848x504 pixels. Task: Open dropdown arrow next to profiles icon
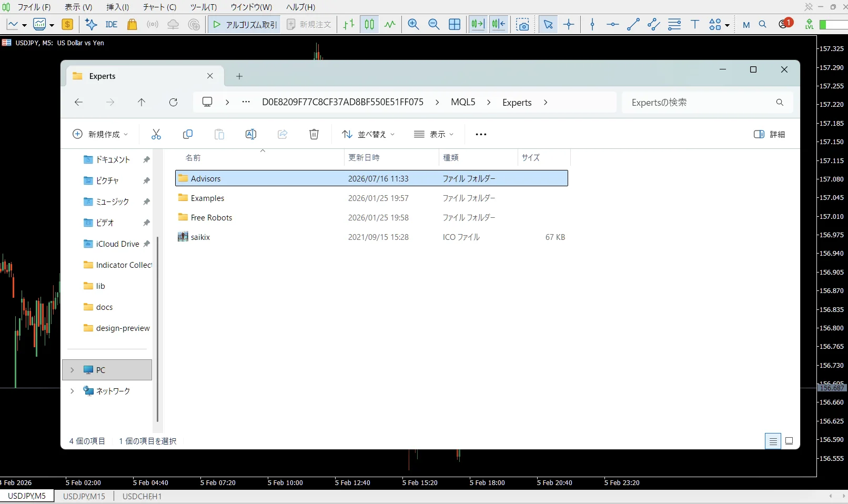tap(52, 25)
